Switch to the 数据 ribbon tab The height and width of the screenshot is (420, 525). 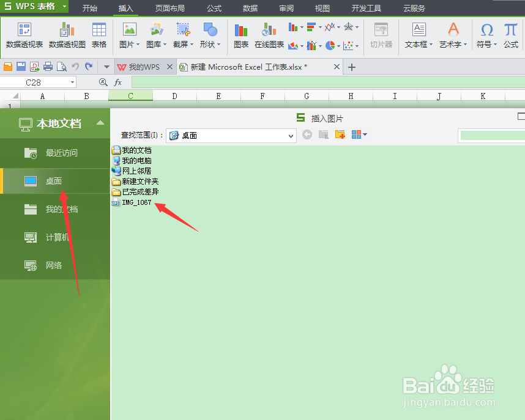pyautogui.click(x=250, y=9)
